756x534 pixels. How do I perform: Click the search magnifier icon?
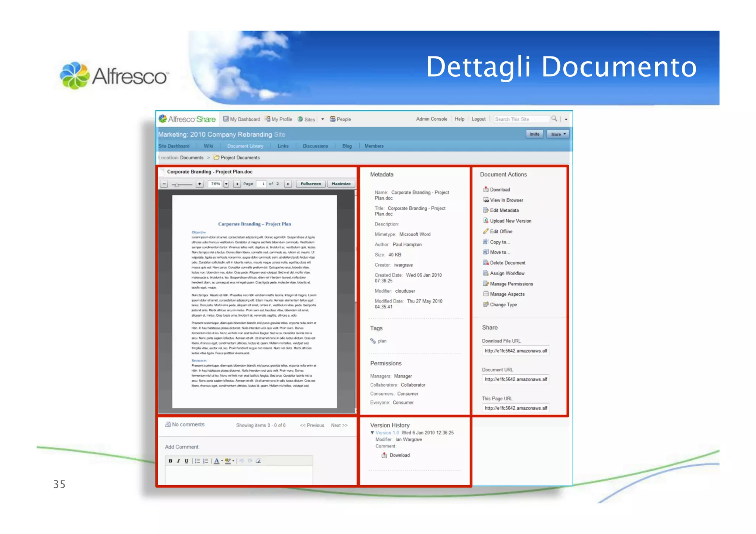(554, 118)
